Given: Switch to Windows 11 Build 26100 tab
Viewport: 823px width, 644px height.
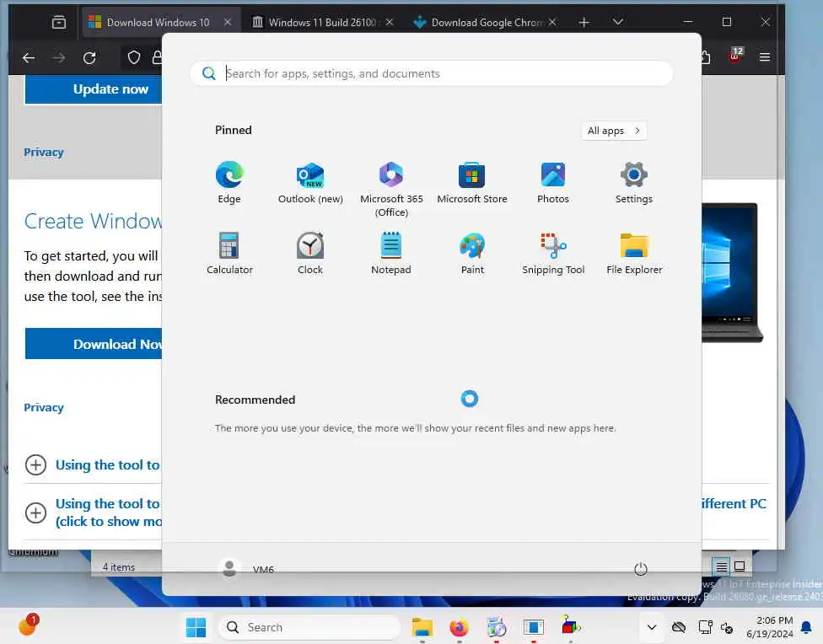Looking at the screenshot, I should [322, 22].
